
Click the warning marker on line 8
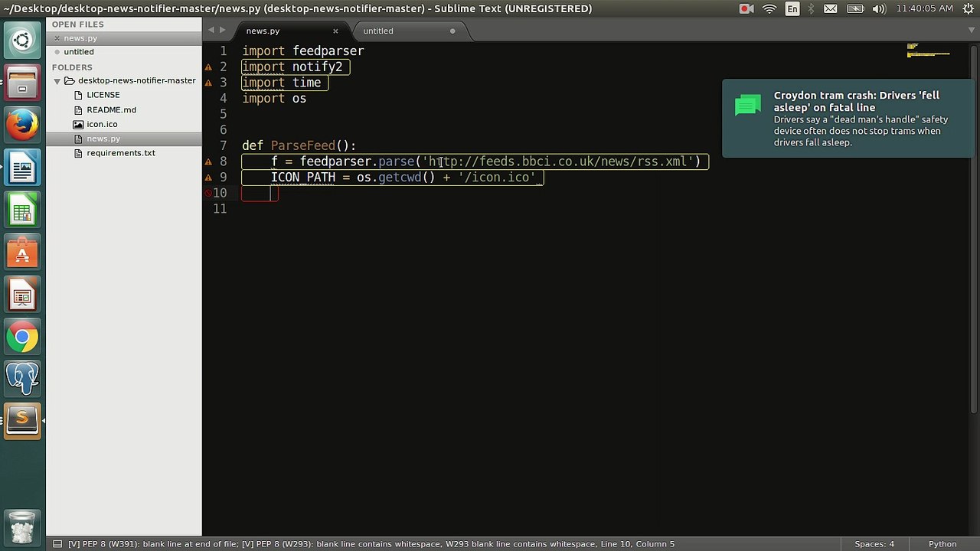(207, 161)
